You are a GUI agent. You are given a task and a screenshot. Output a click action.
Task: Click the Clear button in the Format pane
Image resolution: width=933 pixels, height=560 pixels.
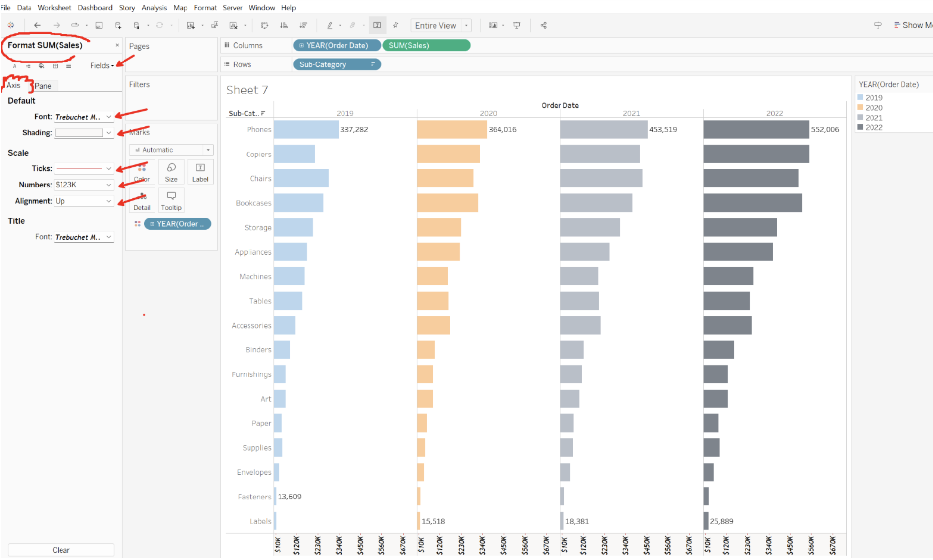(61, 550)
